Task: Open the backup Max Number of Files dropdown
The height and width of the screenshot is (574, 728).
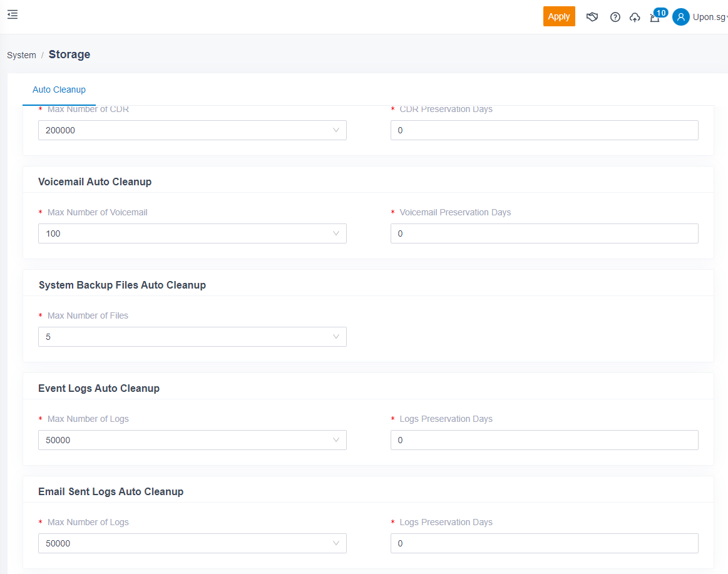Action: coord(192,337)
